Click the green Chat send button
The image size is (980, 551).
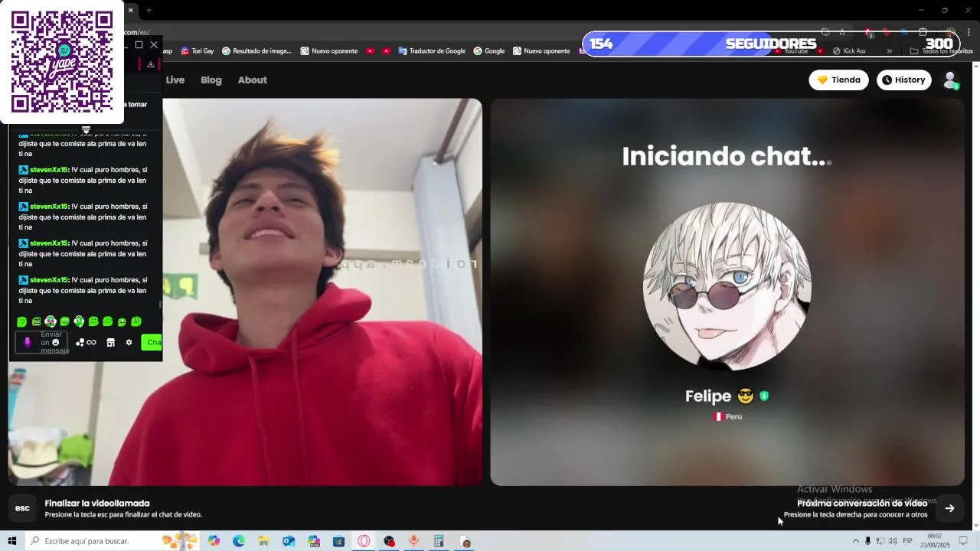152,342
